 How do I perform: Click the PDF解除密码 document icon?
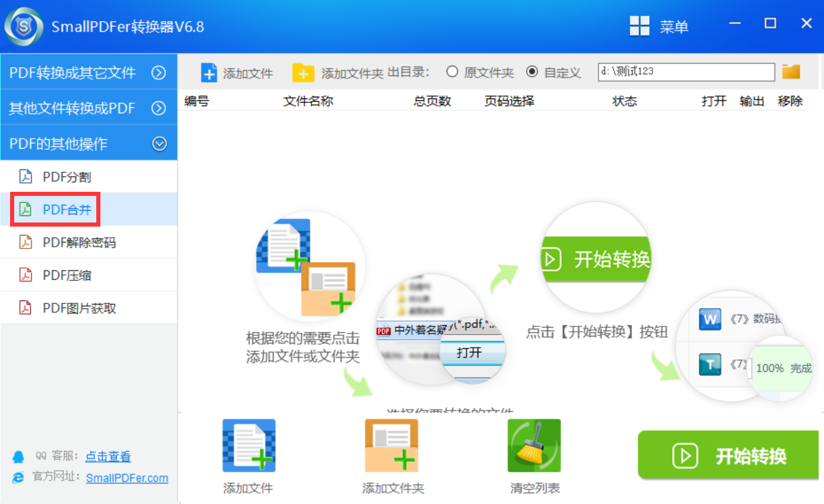[25, 242]
